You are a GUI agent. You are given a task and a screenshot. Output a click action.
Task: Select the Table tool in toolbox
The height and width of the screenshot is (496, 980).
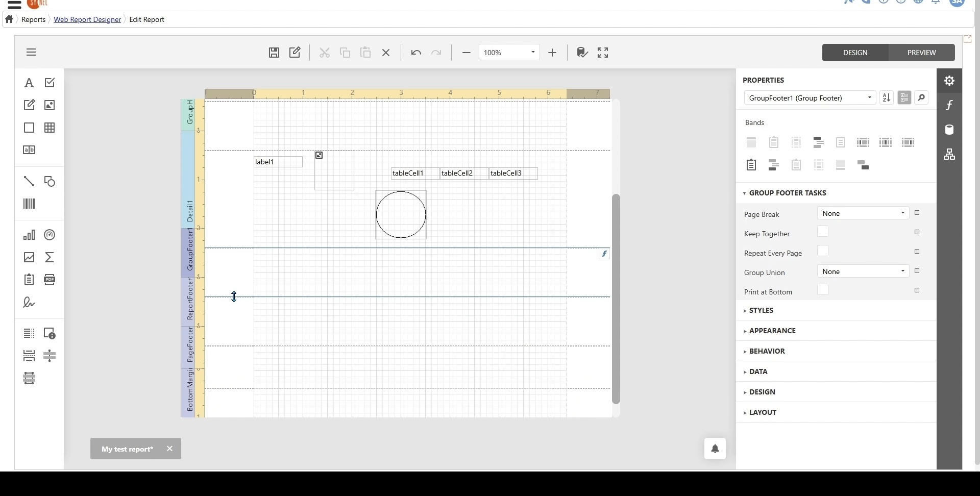50,128
